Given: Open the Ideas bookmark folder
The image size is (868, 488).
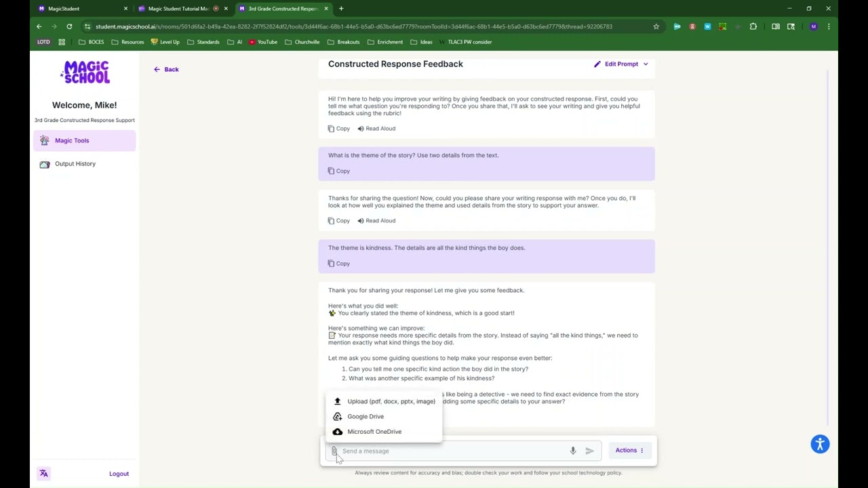Looking at the screenshot, I should pos(420,42).
